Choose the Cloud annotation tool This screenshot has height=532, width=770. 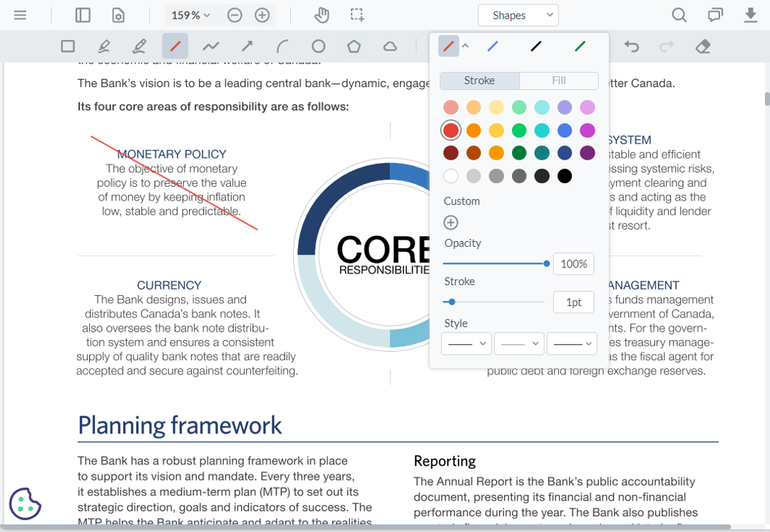(x=389, y=46)
